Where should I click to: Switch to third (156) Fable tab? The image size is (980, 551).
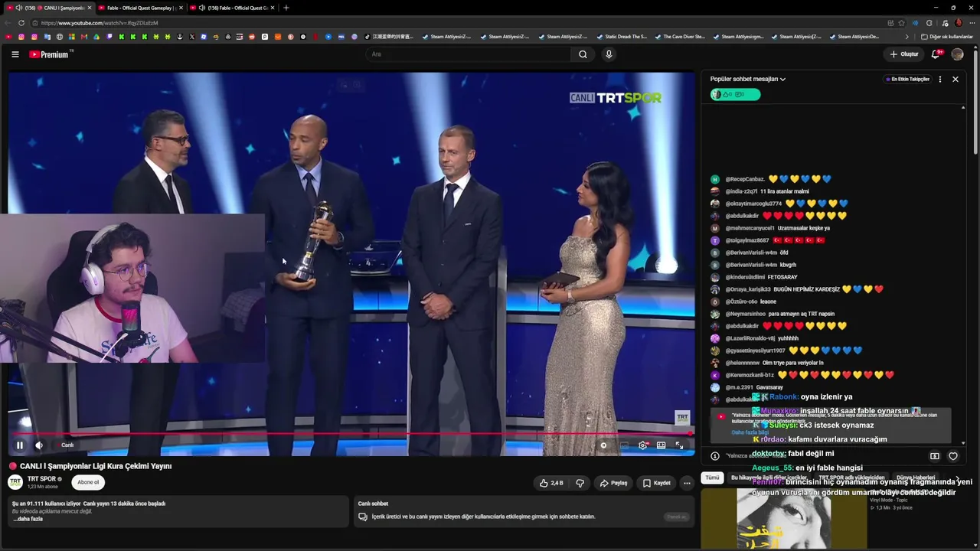(x=233, y=8)
